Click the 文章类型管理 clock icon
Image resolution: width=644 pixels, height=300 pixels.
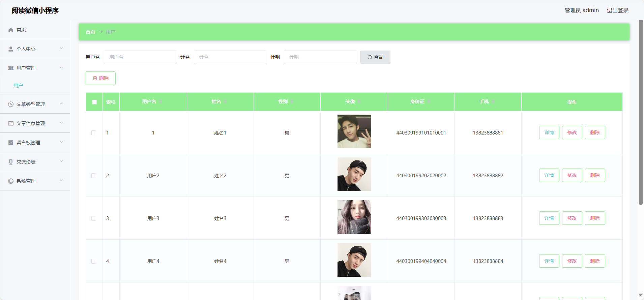pyautogui.click(x=11, y=104)
